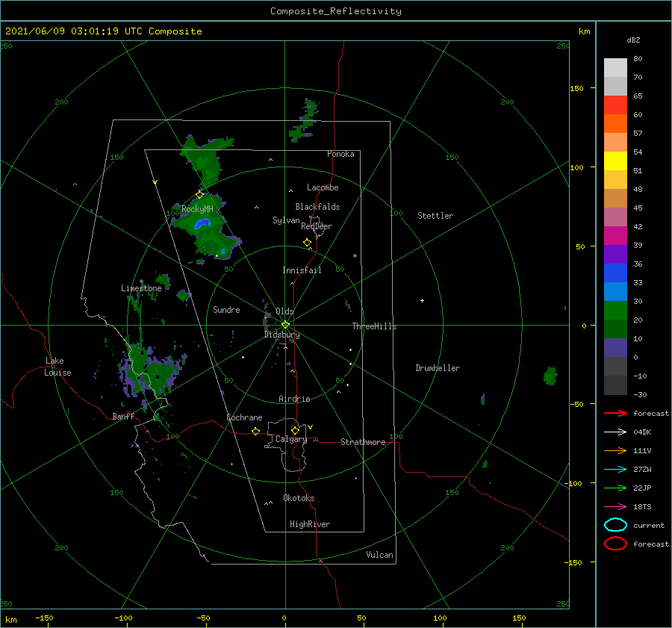Pick the bright green 20 dBZ swatch

click(x=615, y=311)
